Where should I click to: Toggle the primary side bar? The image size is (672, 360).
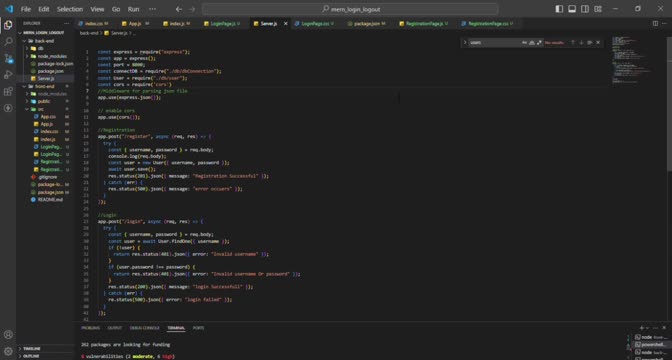tap(559, 9)
